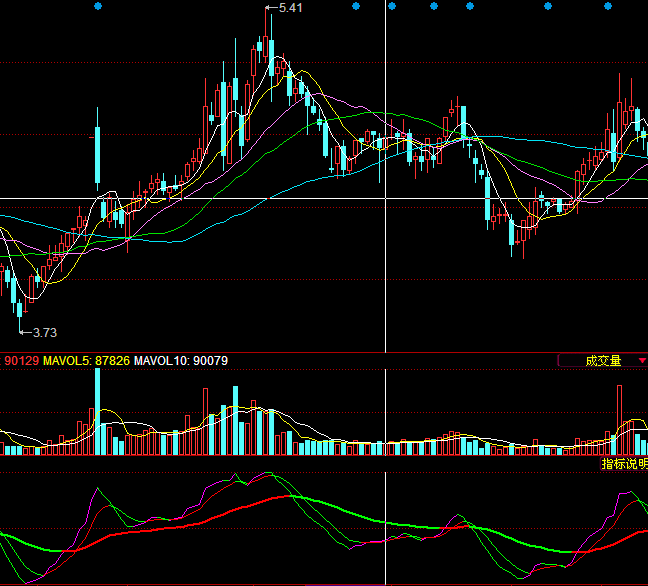Click the 3.73 low price marker
The height and width of the screenshot is (586, 648).
point(45,332)
